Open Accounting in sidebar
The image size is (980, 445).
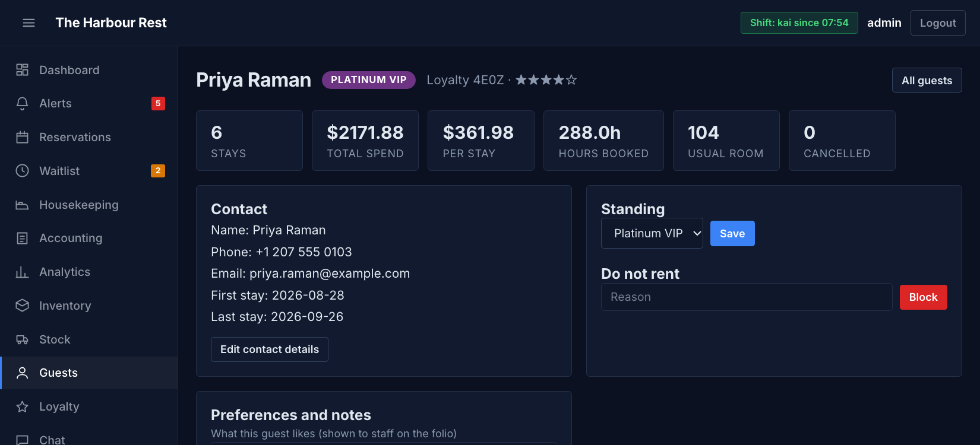point(89,238)
